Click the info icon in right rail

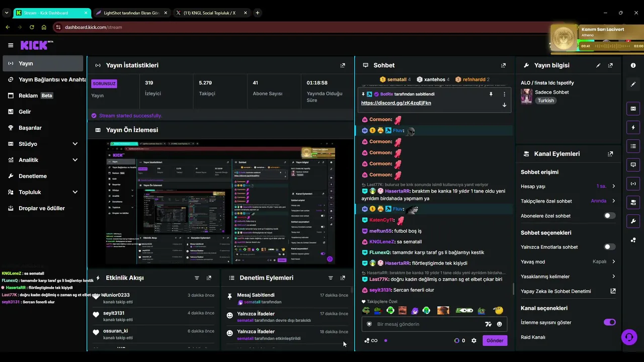[633, 65]
